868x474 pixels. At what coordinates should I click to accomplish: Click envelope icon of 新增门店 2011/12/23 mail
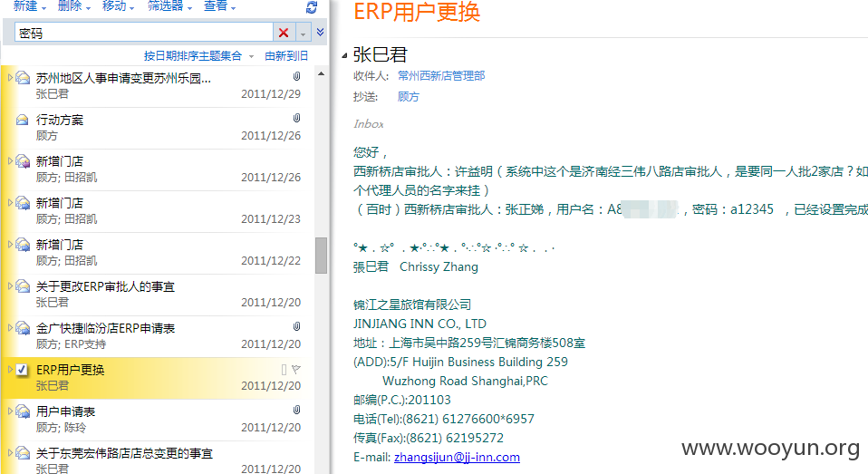[23, 203]
